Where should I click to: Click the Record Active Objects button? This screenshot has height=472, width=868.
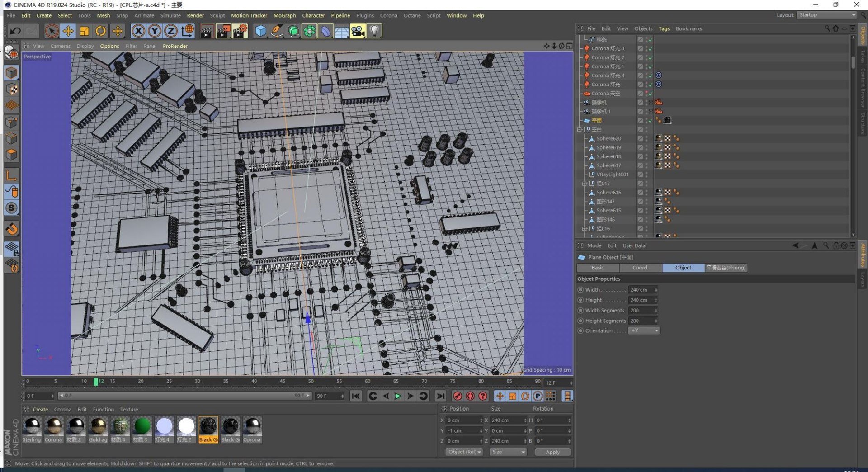(x=458, y=396)
